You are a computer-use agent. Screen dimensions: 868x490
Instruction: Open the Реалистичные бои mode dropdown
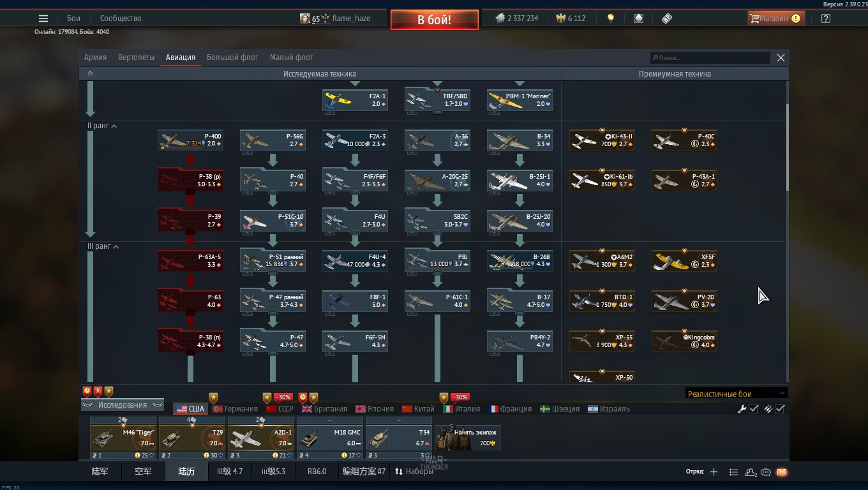point(736,394)
